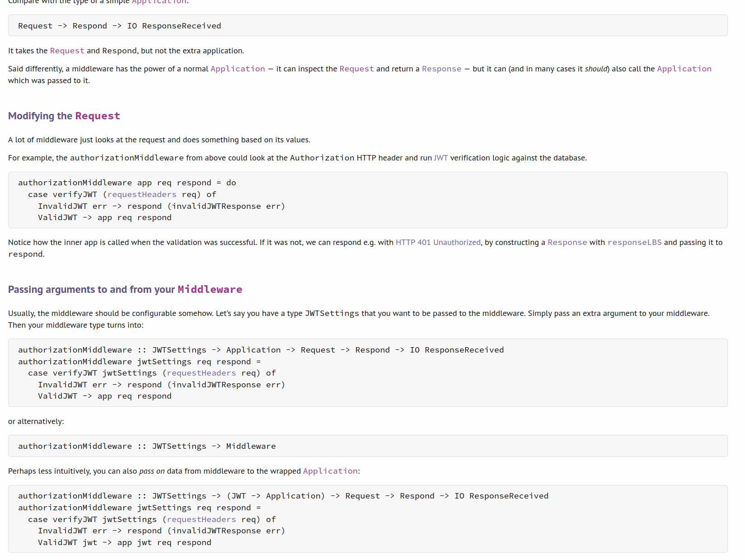Follow the Request link after 'inspect the'
The width and height of the screenshot is (745, 560).
coord(356,69)
